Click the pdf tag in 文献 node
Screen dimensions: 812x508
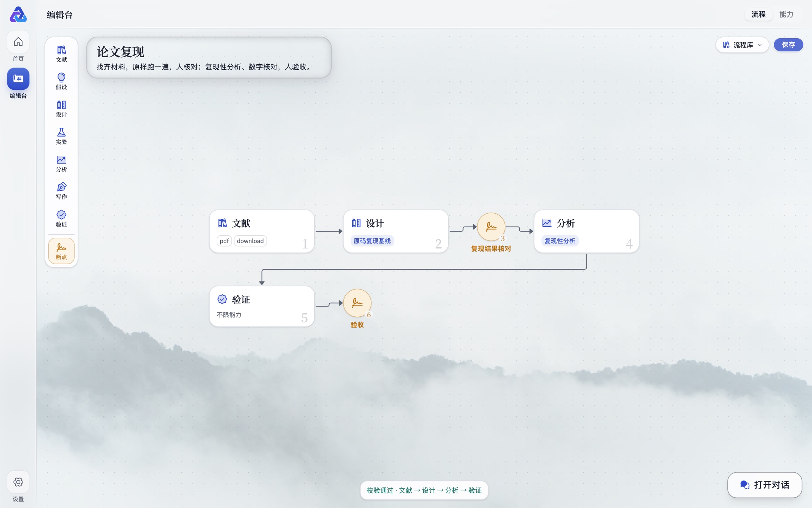click(x=224, y=241)
